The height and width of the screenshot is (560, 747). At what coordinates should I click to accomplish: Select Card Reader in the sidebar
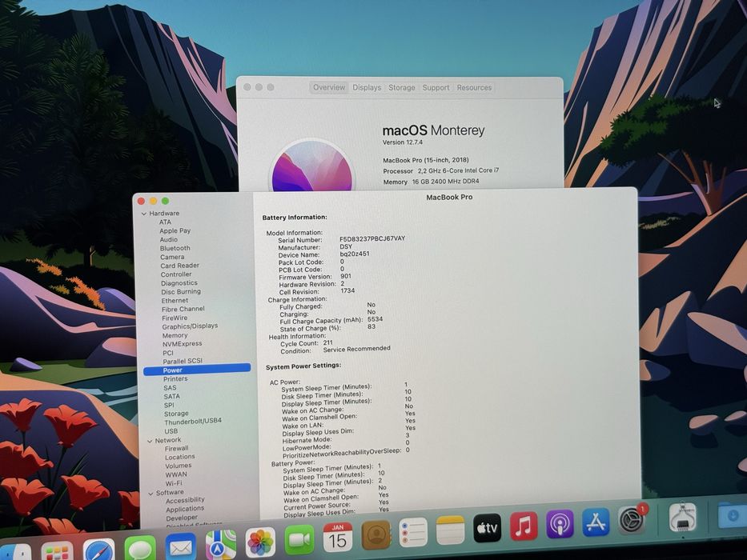(x=179, y=266)
